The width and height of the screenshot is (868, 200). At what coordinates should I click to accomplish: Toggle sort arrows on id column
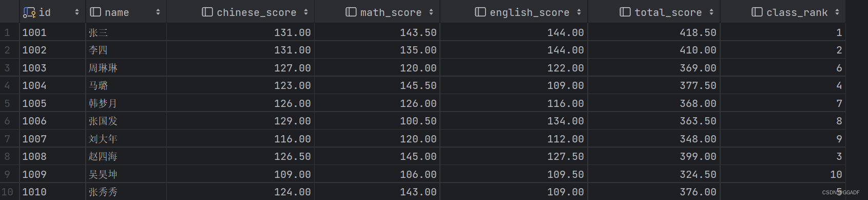(77, 12)
